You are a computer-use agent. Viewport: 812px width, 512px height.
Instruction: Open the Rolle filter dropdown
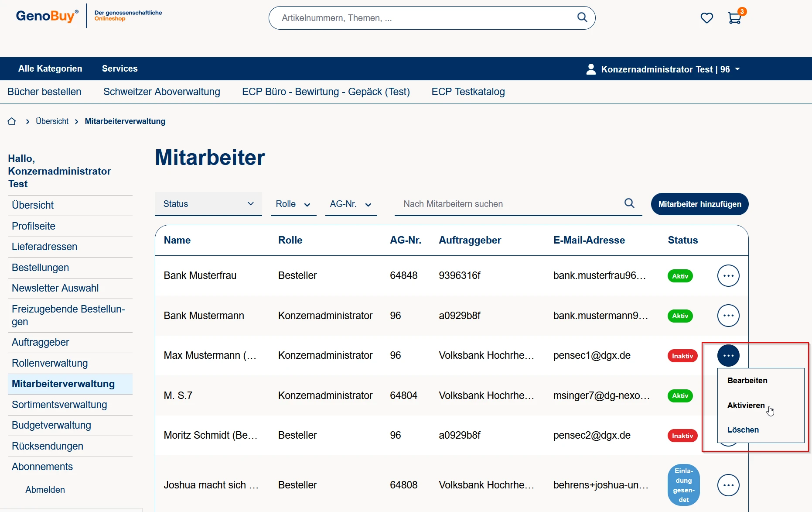[x=293, y=204]
